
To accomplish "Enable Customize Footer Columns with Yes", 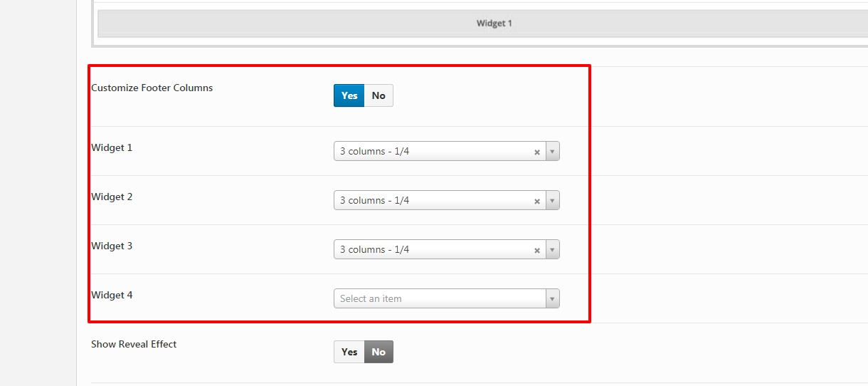I will point(349,95).
